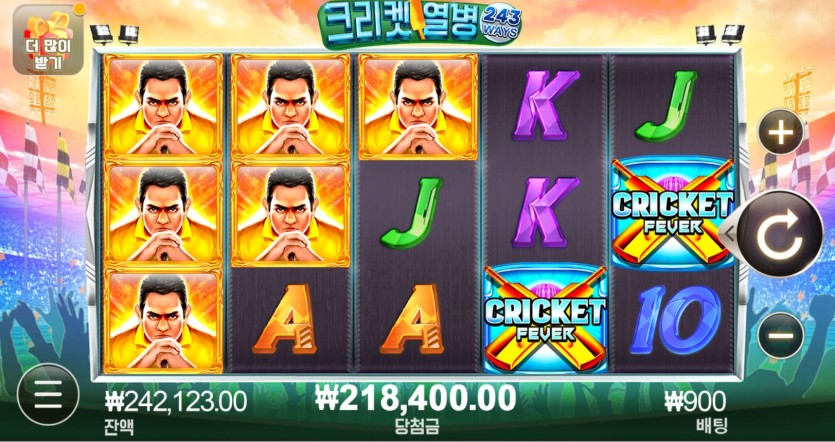The height and width of the screenshot is (442, 835).
Task: Click the Cricket Fever symbol on reel four
Action: pyautogui.click(x=545, y=318)
